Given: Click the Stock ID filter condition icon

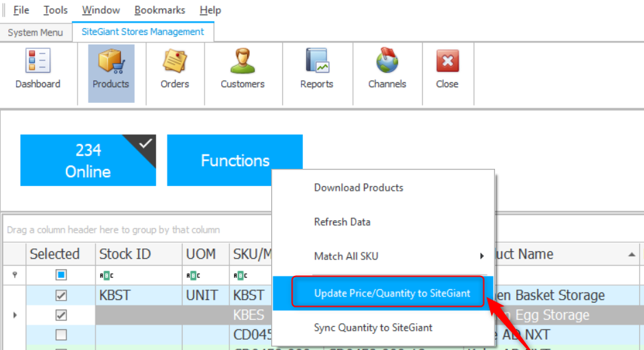Looking at the screenshot, I should coord(106,275).
